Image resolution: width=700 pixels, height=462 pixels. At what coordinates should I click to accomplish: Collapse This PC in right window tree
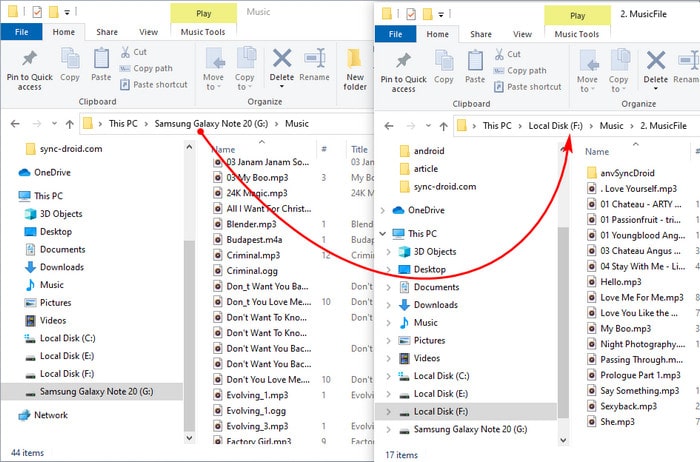[383, 233]
